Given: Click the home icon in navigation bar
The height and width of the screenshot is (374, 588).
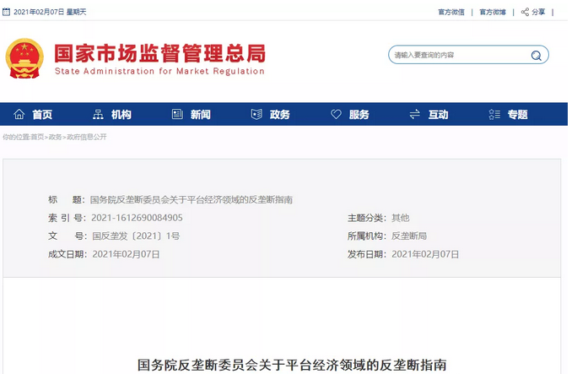Looking at the screenshot, I should click(19, 114).
